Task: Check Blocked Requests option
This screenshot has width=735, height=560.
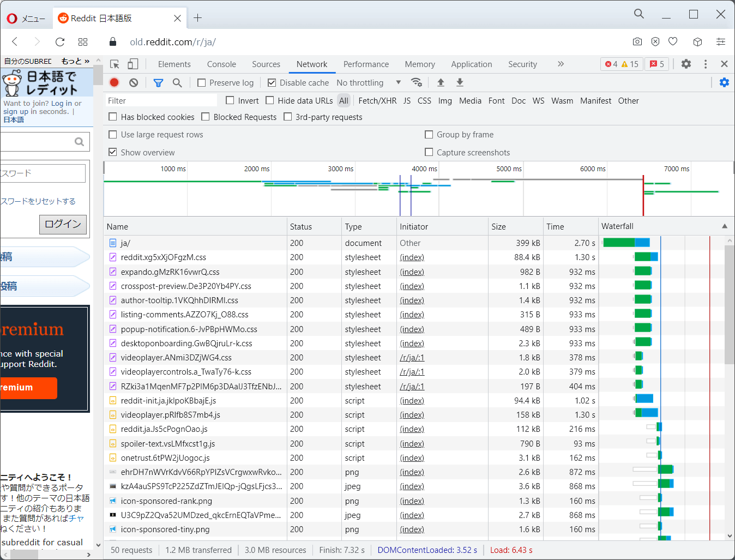Action: pos(206,117)
